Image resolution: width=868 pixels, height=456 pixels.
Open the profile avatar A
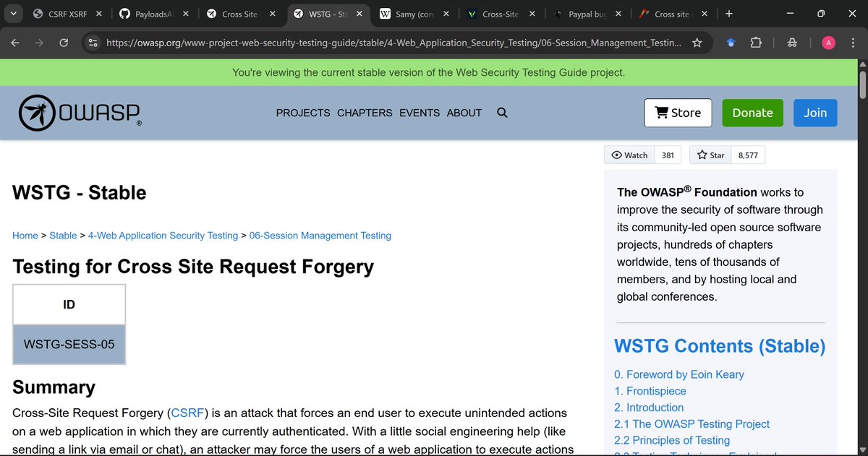[828, 43]
